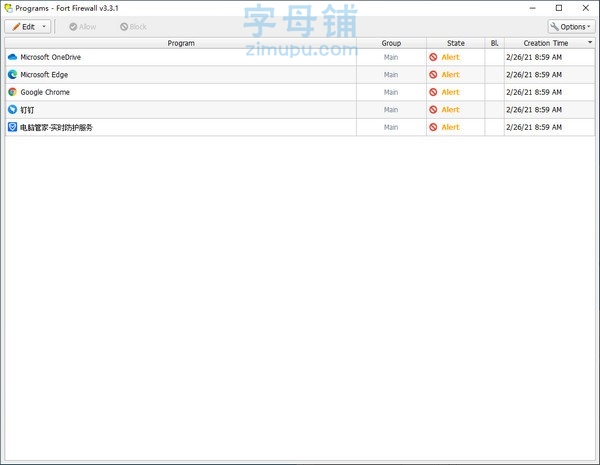Click the 钉钉 program icon
The width and height of the screenshot is (600, 465).
pyautogui.click(x=12, y=110)
